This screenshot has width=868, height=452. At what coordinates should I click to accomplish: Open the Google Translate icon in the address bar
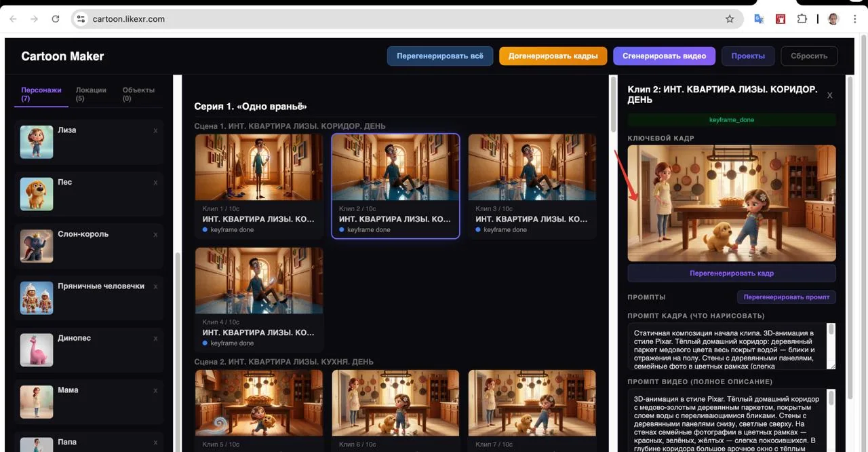[x=759, y=19]
